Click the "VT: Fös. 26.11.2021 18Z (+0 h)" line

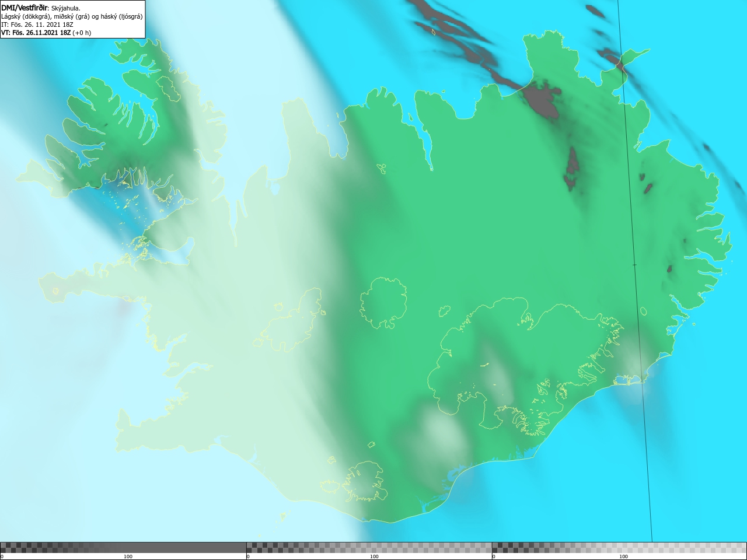pos(46,33)
